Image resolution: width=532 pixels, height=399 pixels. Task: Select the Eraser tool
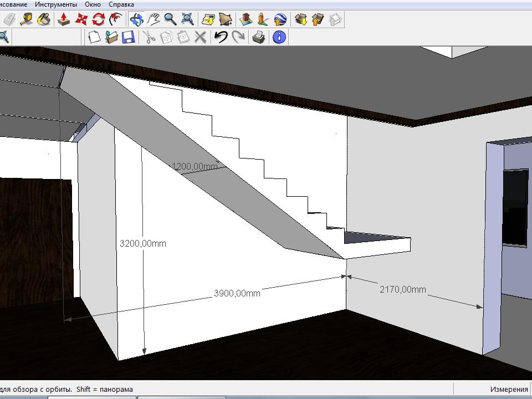9,20
